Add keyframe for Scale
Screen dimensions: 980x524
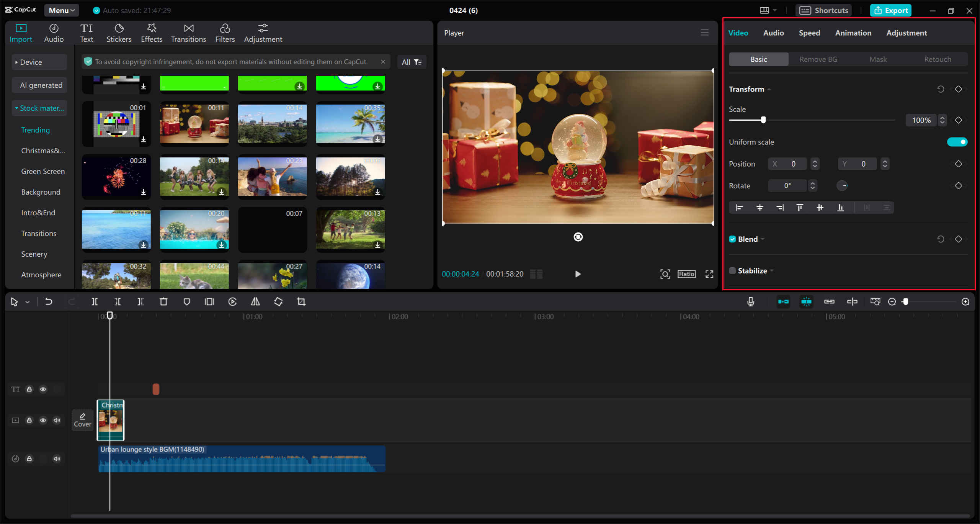point(959,120)
